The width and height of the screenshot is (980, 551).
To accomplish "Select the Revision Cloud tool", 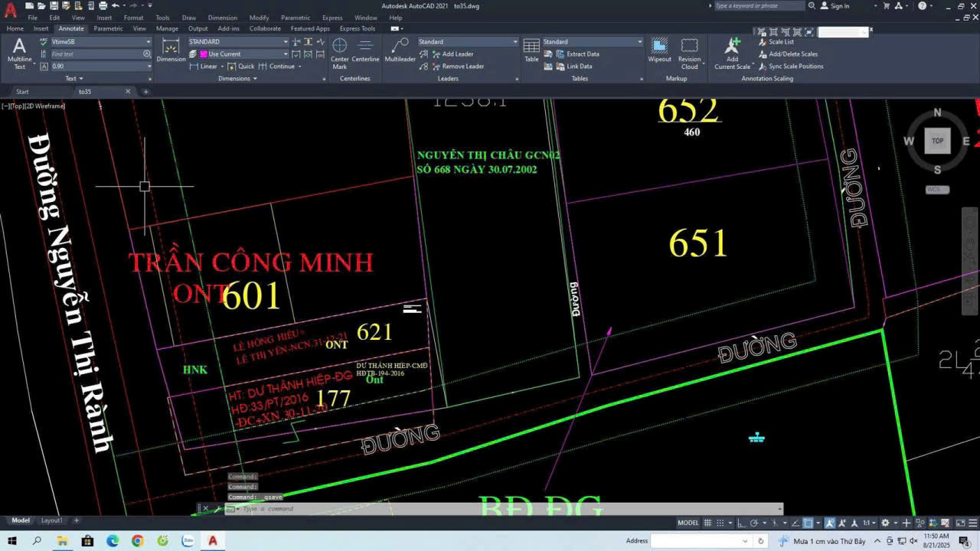I will [689, 54].
